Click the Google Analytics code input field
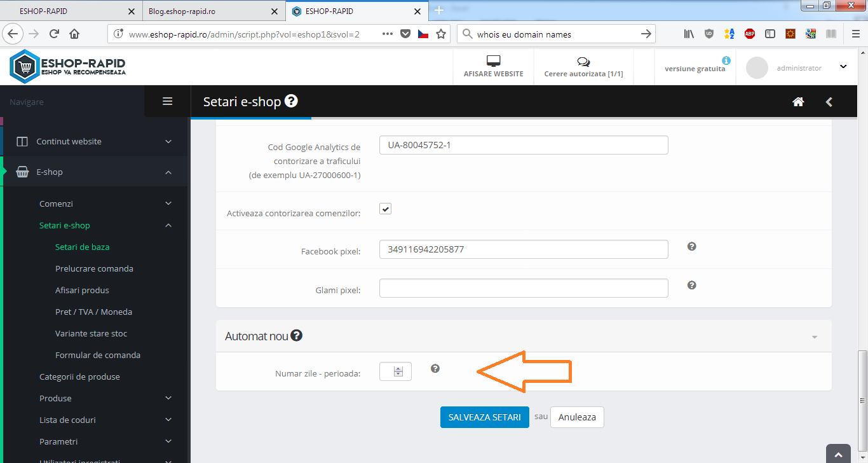The width and height of the screenshot is (868, 463). 524,145
